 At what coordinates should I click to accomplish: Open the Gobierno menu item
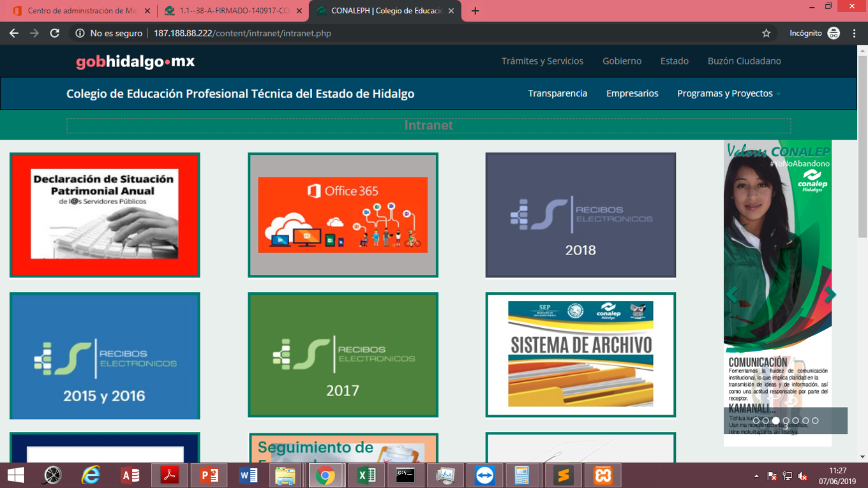[x=622, y=61]
